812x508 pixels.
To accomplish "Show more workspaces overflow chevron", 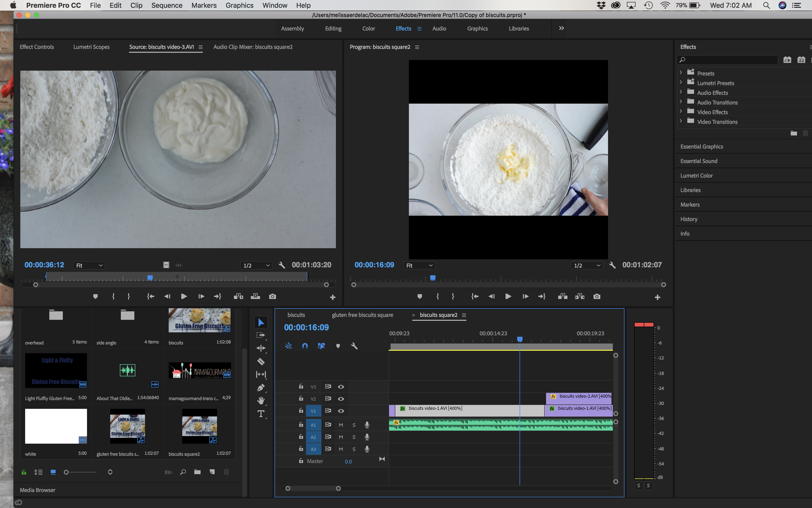I will click(x=561, y=28).
